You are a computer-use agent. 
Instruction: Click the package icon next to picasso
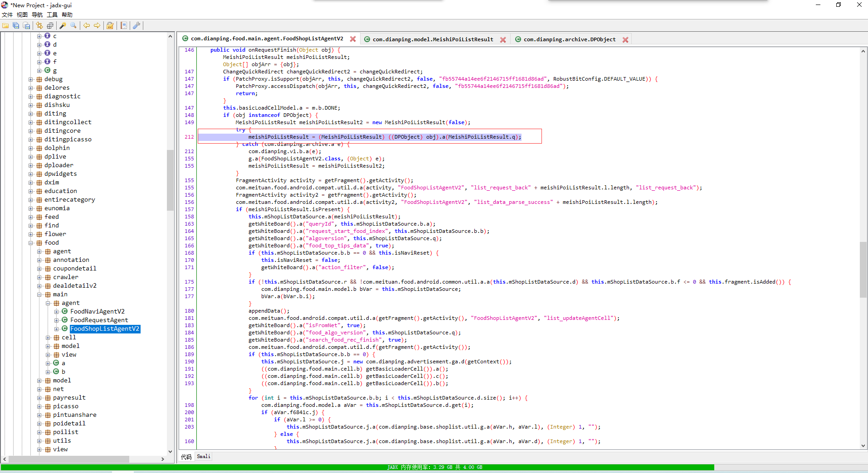48,406
